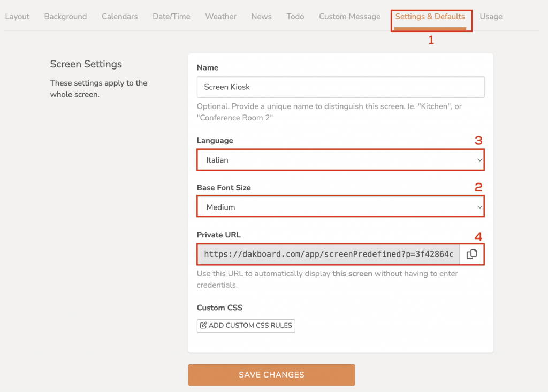
Task: Click the Screen Settings heading
Action: (86, 64)
